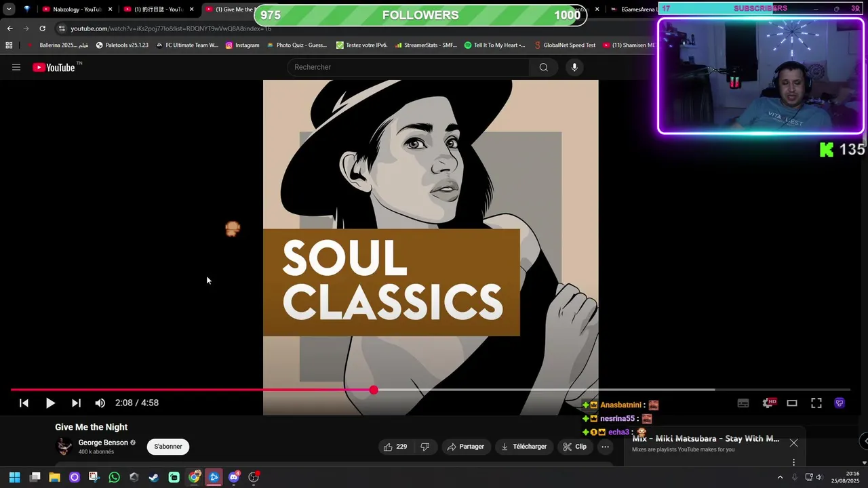Mute the video using speaker icon
The width and height of the screenshot is (868, 488).
point(100,403)
